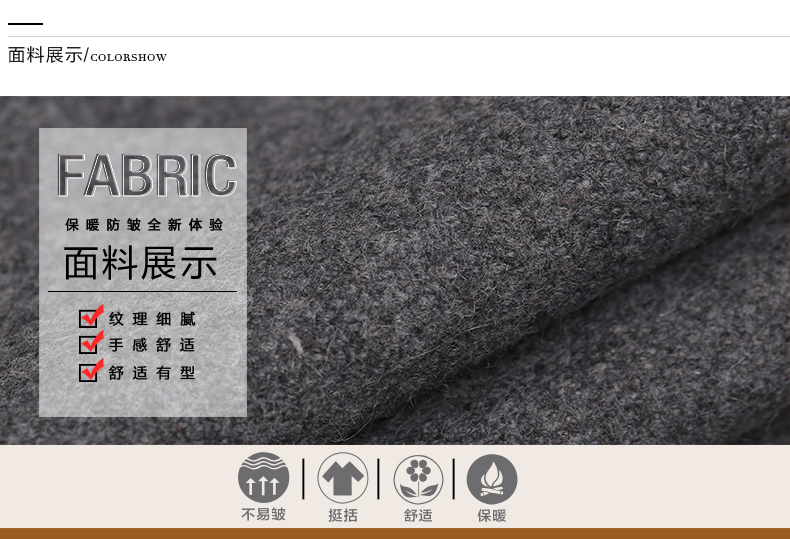790x539 pixels.
Task: Toggle the 手感舒适 checkbox
Action: click(90, 345)
